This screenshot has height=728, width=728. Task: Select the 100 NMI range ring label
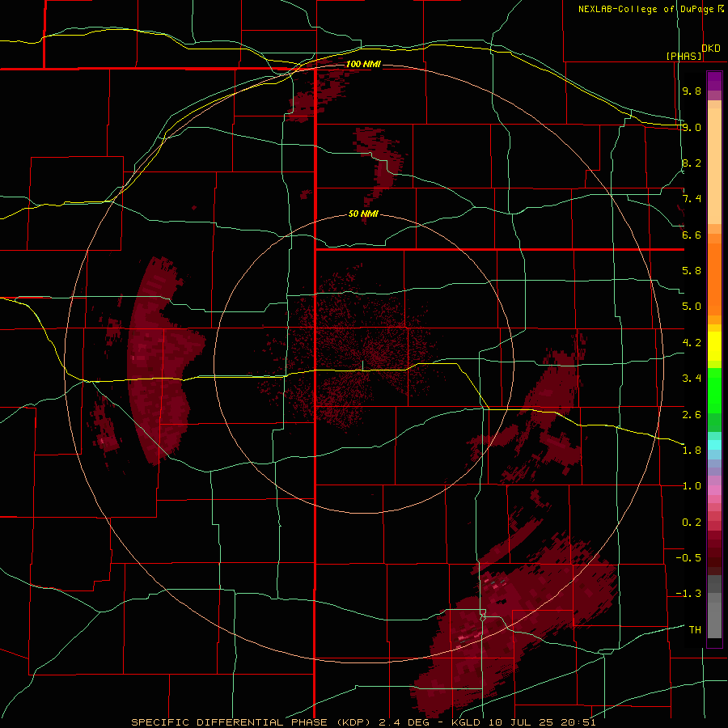click(x=363, y=64)
